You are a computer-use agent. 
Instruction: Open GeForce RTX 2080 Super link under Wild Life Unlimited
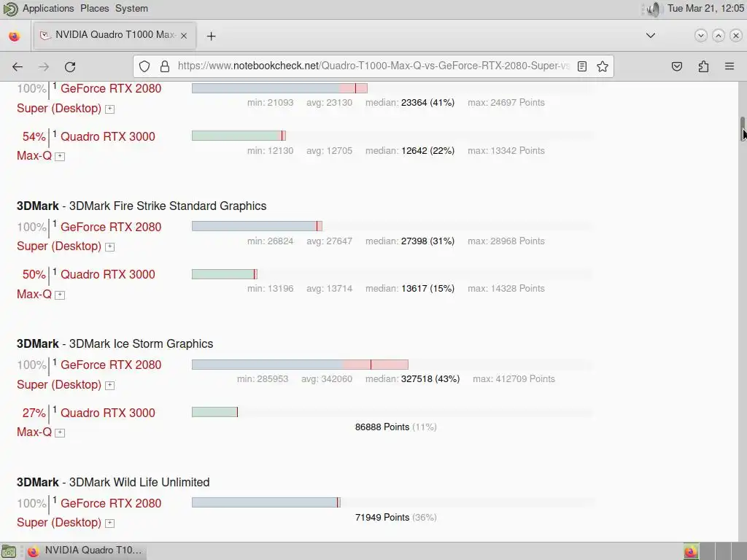[x=111, y=503]
